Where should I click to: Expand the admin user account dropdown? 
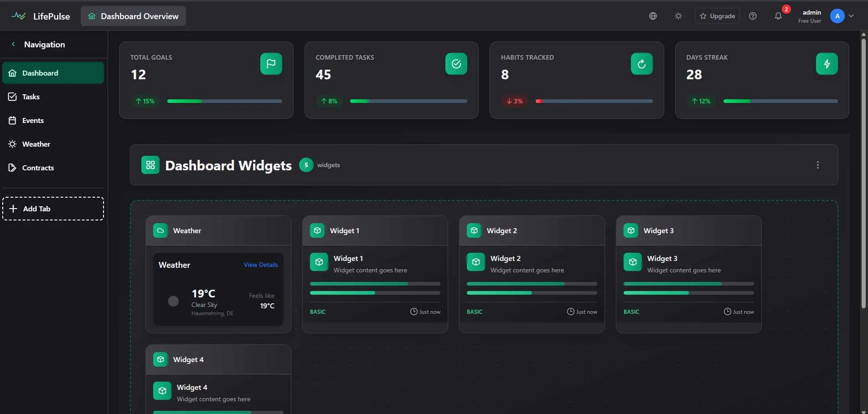tap(851, 16)
